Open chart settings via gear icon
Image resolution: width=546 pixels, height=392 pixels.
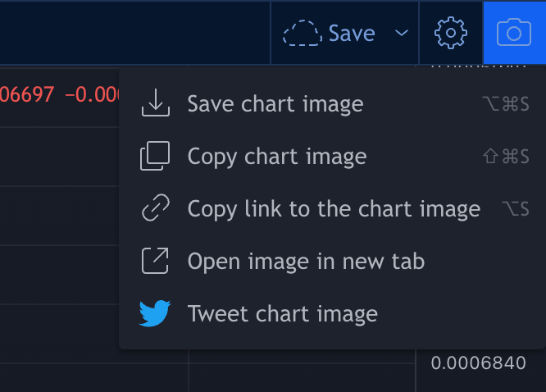pos(450,33)
